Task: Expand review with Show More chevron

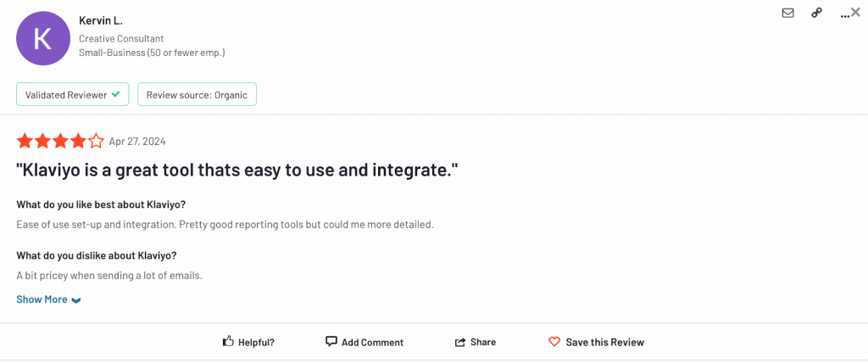Action: (x=76, y=300)
